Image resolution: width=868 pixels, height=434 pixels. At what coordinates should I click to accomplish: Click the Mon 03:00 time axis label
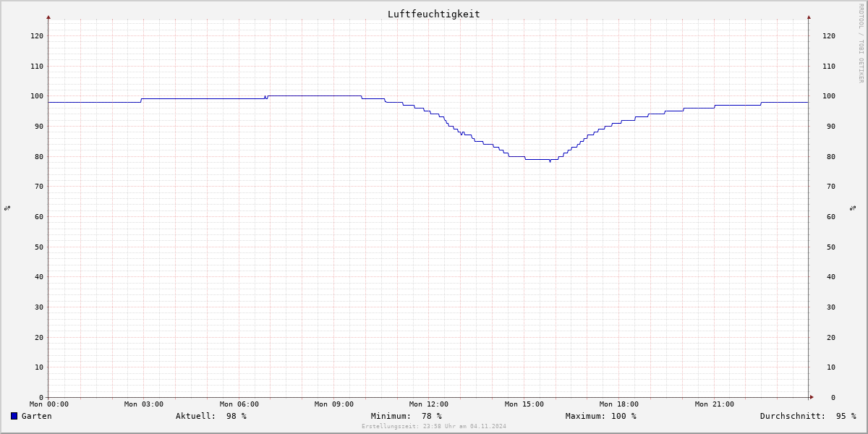(144, 404)
